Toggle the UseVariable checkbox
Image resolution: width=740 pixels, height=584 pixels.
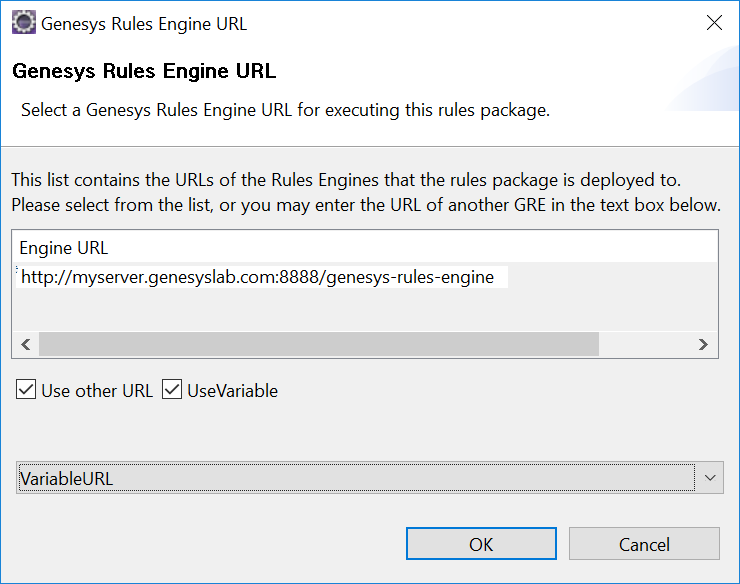tap(172, 390)
